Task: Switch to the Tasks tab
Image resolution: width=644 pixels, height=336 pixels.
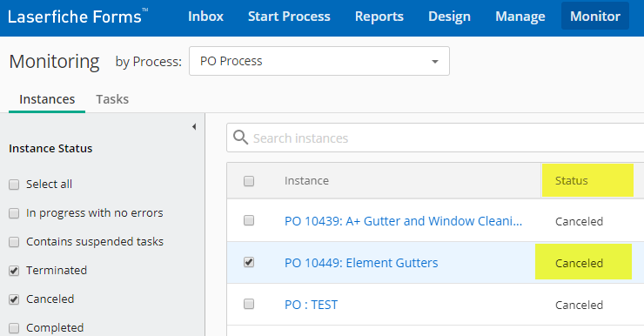Action: 112,99
